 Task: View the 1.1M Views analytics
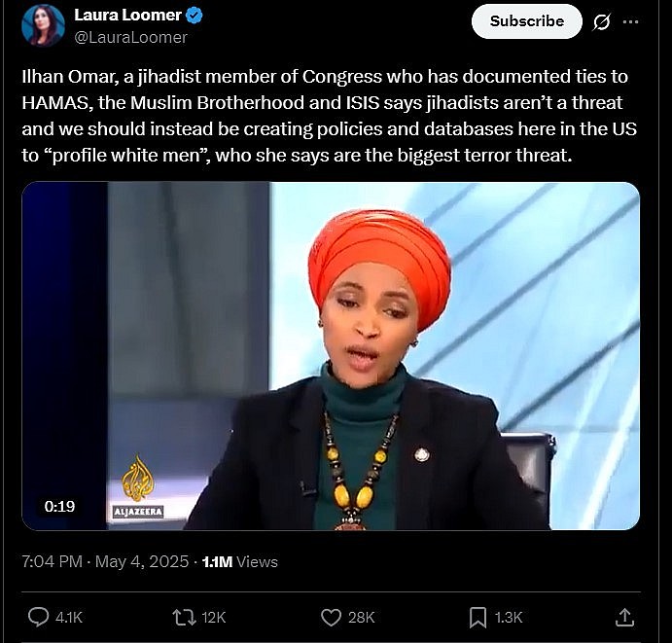tap(239, 561)
